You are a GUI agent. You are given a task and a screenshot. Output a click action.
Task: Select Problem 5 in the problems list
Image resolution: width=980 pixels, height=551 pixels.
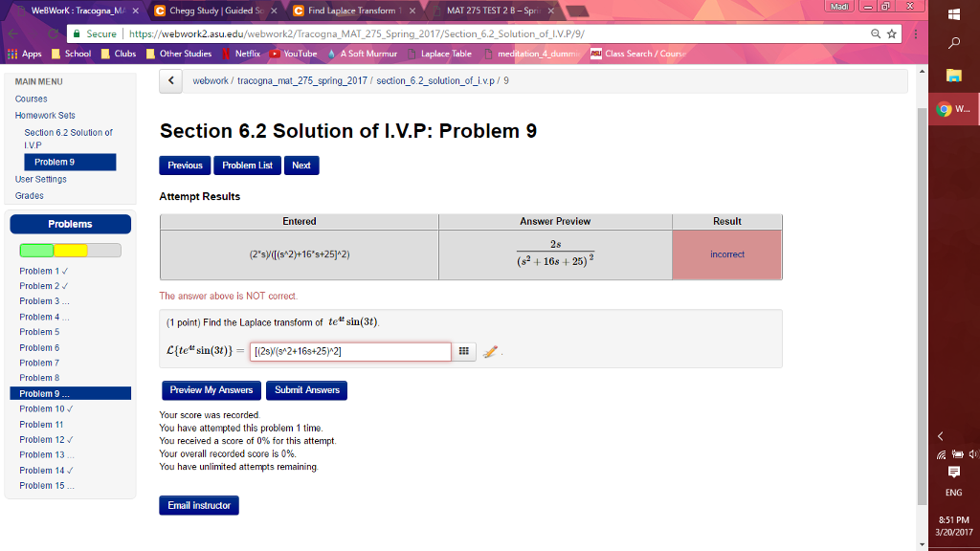click(39, 332)
